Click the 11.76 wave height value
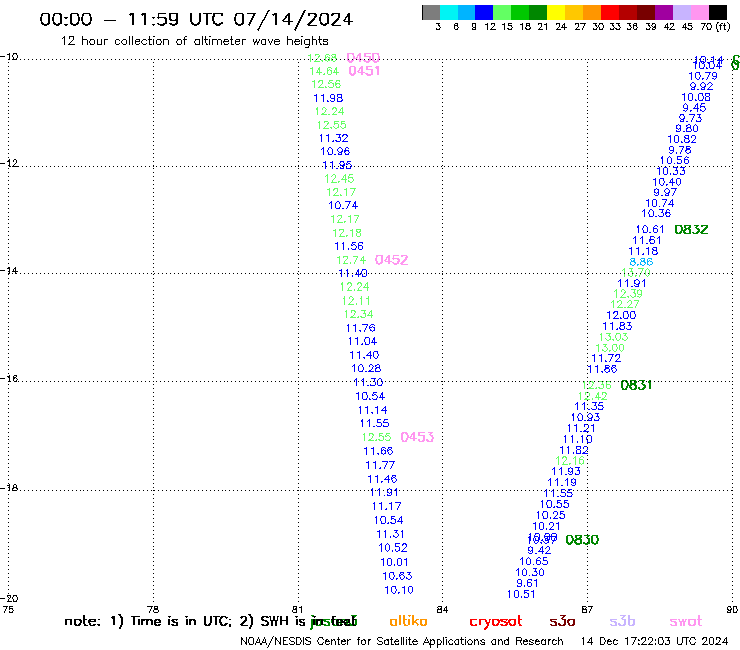740x650 pixels. coord(361,328)
